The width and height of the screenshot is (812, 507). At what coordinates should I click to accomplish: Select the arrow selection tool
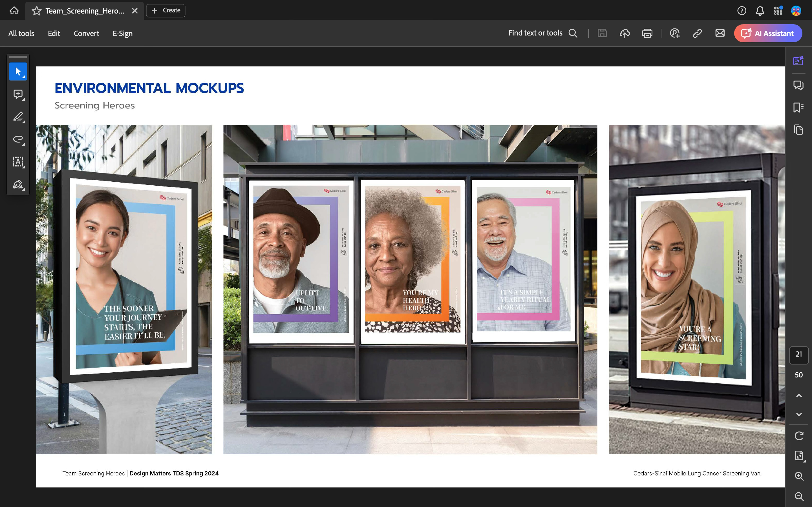point(18,72)
